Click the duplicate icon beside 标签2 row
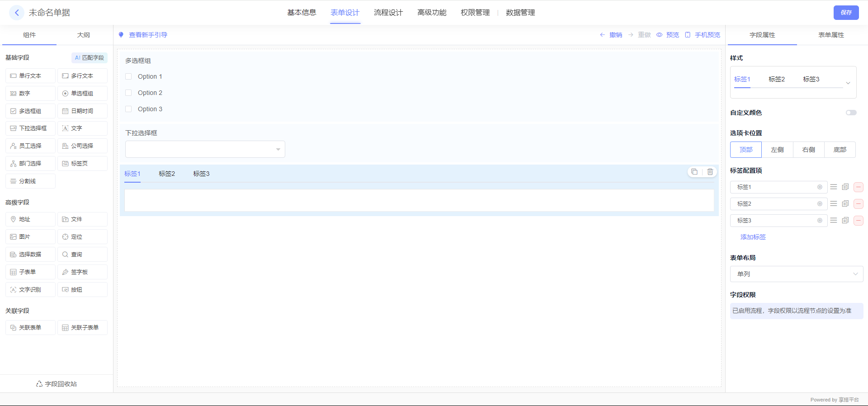Screen dimensions: 868x406 coord(845,204)
